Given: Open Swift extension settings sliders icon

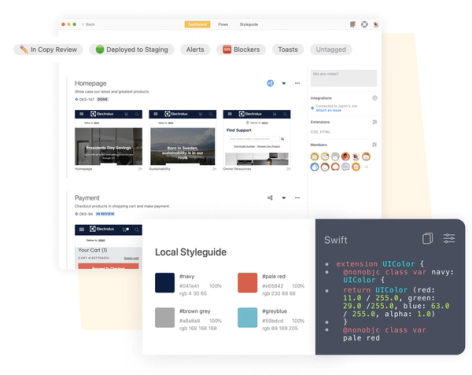Looking at the screenshot, I should click(x=449, y=238).
